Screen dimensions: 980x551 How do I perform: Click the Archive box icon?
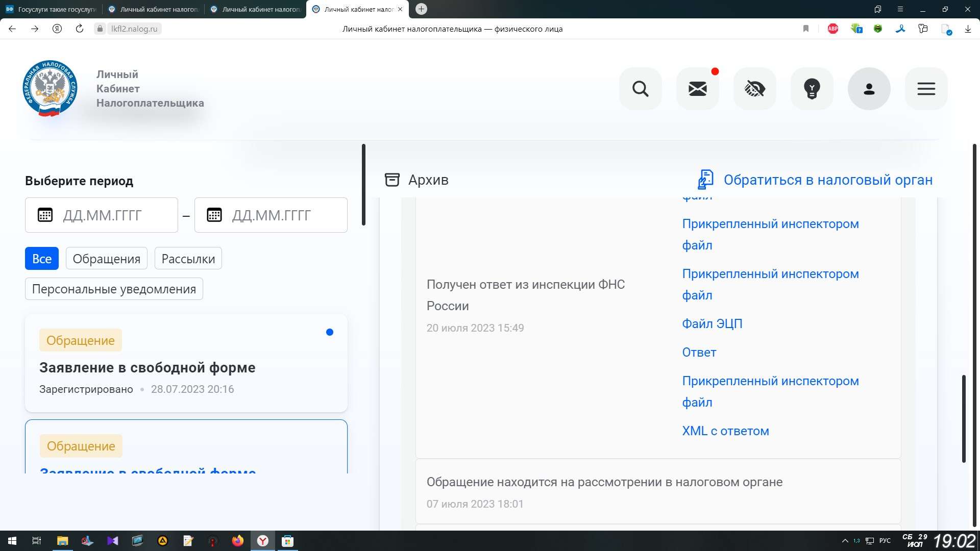pyautogui.click(x=392, y=180)
